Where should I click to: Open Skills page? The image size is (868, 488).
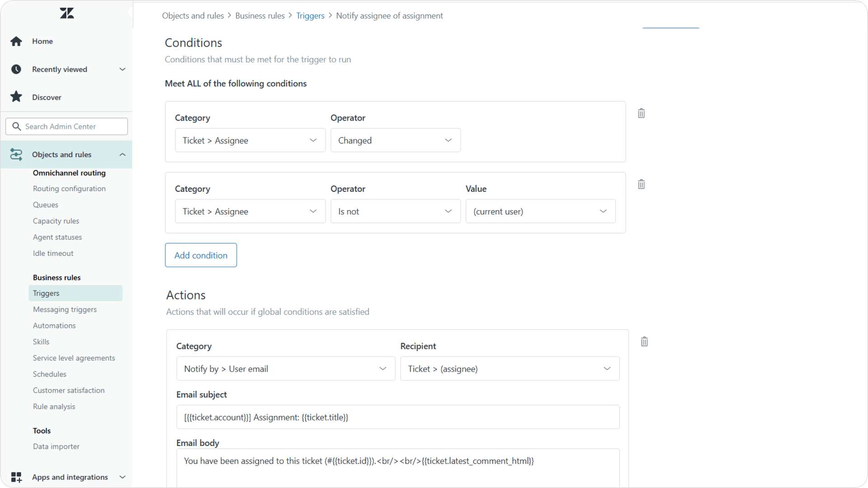tap(41, 342)
